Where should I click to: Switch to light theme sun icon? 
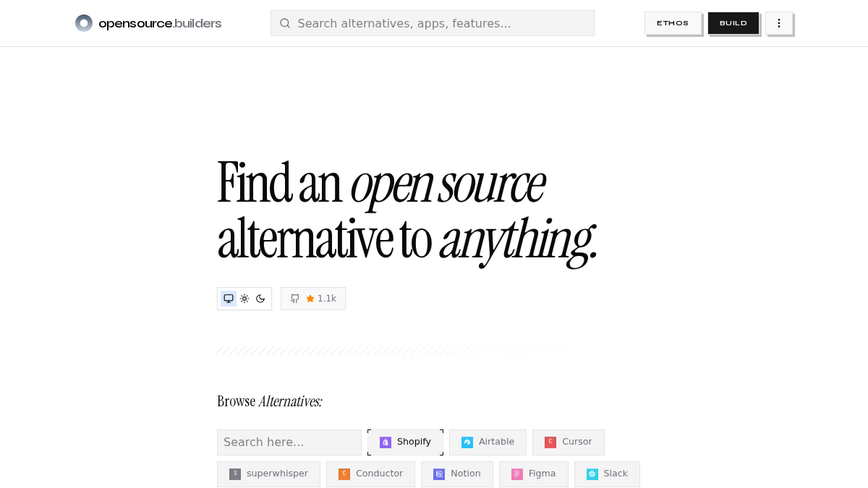[244, 299]
